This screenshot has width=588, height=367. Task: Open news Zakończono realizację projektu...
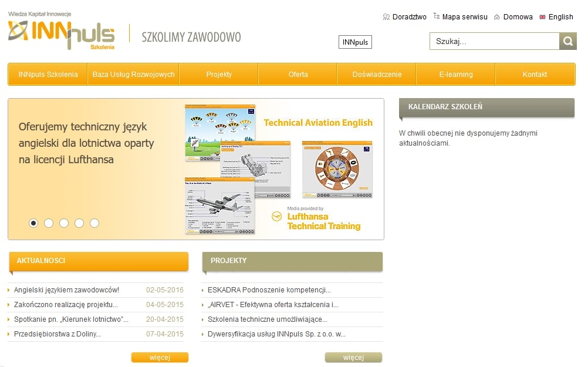[66, 304]
